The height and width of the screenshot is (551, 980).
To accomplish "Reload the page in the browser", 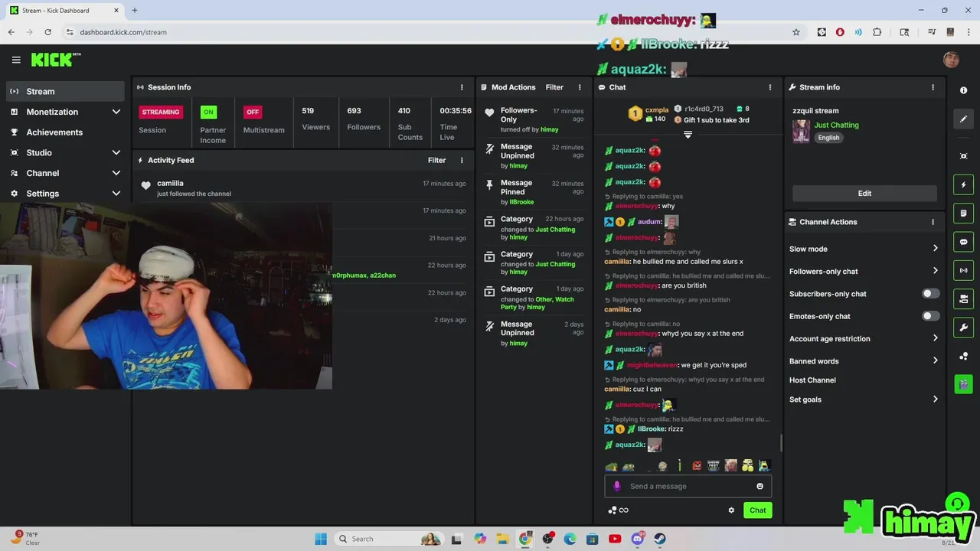I will click(47, 32).
